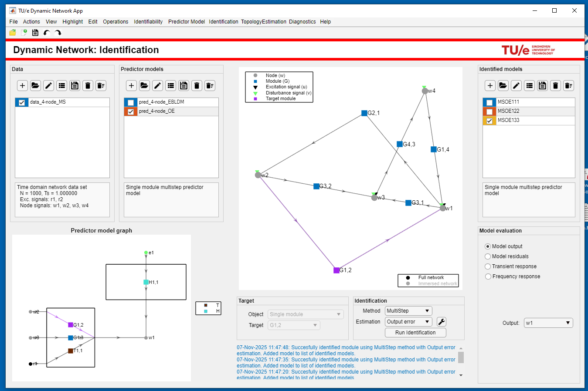Click the edit pencil icon in Identified models

[516, 86]
